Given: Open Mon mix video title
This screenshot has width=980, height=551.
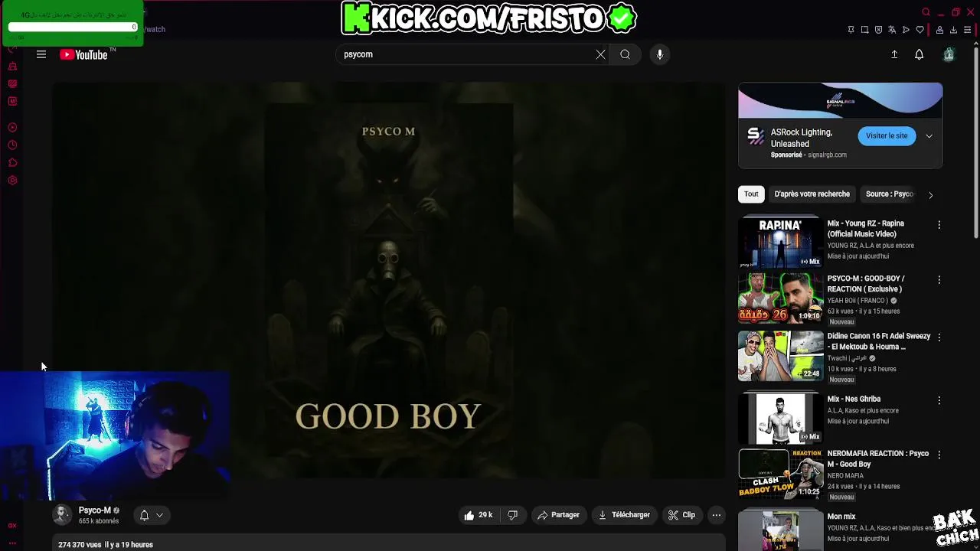Looking at the screenshot, I should click(x=841, y=517).
